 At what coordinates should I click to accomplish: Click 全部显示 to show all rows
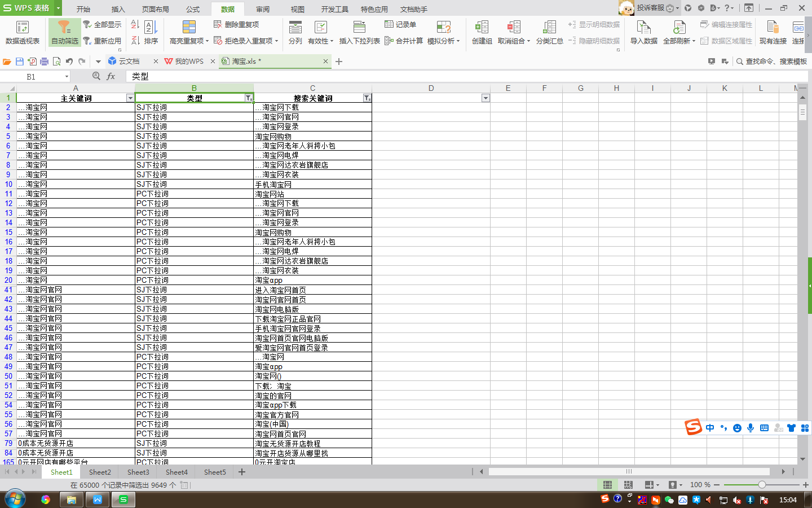[x=102, y=24]
